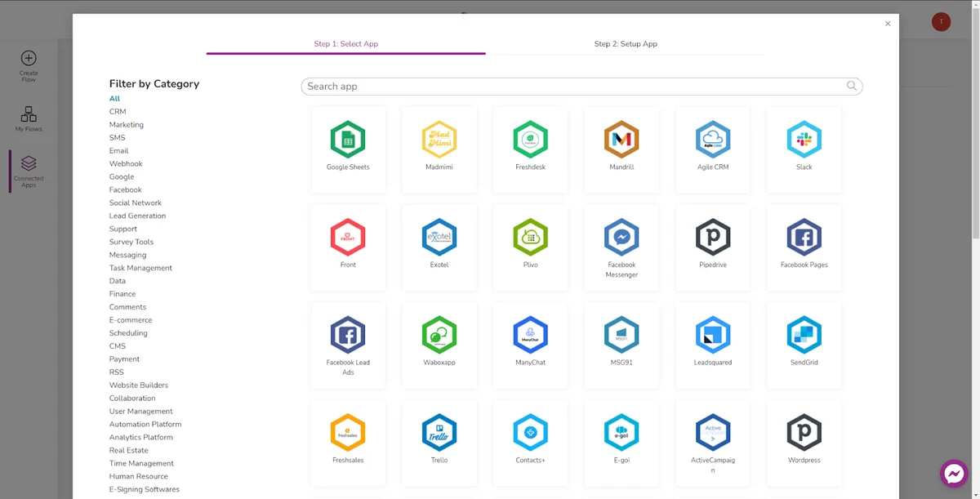The height and width of the screenshot is (499, 980).
Task: Choose the ActiveCampaign app icon
Action: pos(713,433)
